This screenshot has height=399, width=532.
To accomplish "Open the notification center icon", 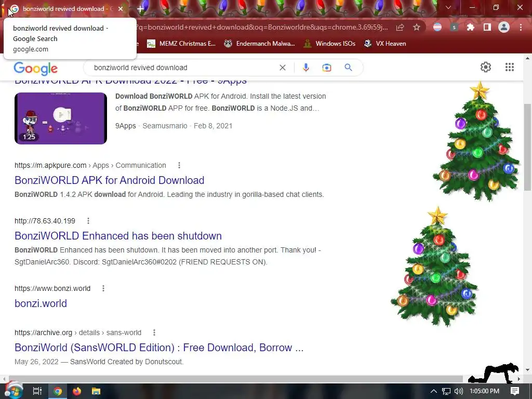I will (x=515, y=391).
